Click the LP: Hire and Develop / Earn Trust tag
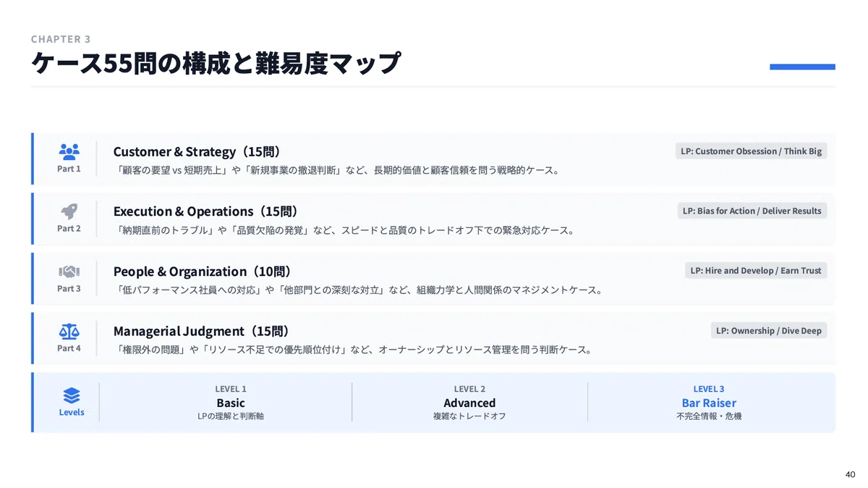Viewport: 868px width, 488px height. point(756,271)
